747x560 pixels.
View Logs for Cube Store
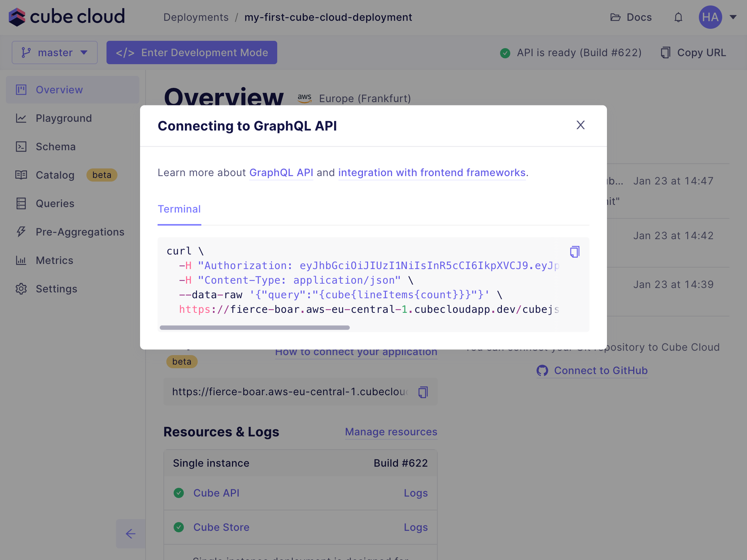coord(415,527)
